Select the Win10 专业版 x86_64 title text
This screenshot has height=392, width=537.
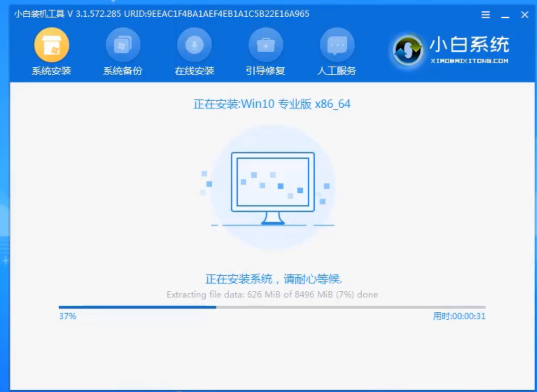point(268,105)
